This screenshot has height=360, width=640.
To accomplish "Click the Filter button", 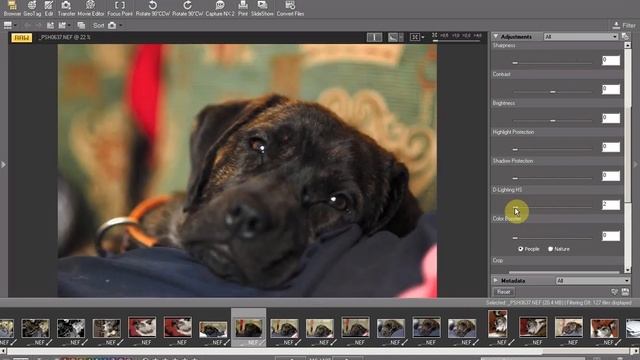I will pyautogui.click(x=624, y=25).
